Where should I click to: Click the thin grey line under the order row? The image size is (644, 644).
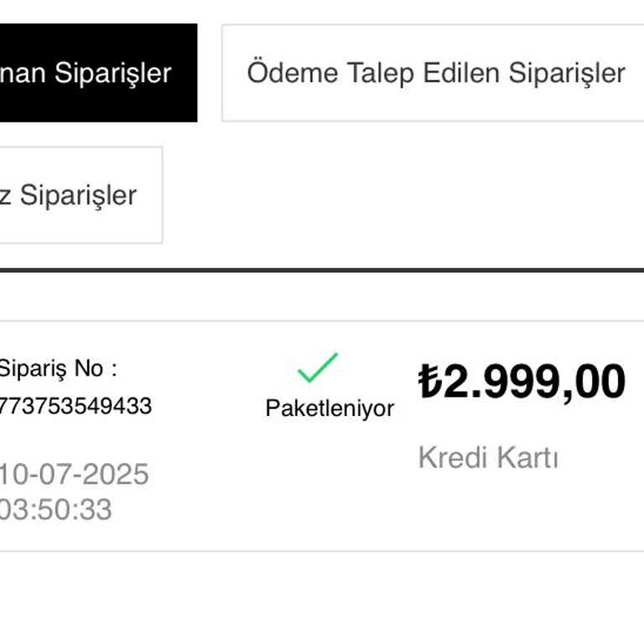point(322,551)
